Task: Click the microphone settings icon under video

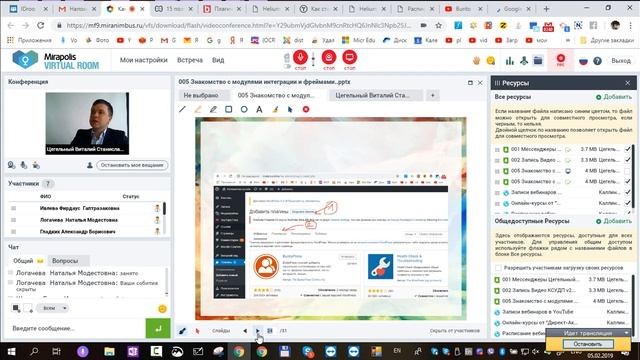Action: pyautogui.click(x=24, y=165)
